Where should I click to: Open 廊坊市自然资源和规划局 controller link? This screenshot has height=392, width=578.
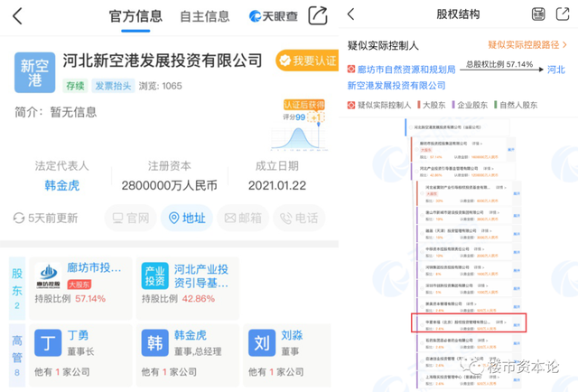(x=406, y=70)
